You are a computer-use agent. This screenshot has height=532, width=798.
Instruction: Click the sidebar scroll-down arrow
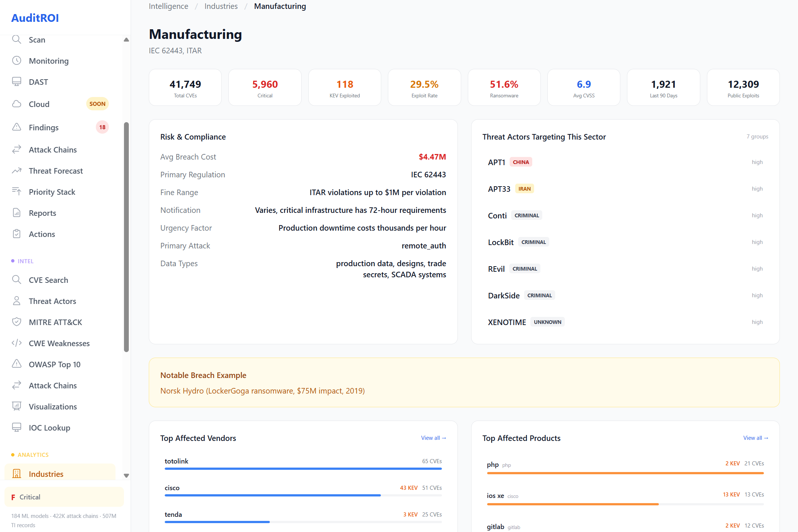(x=127, y=476)
